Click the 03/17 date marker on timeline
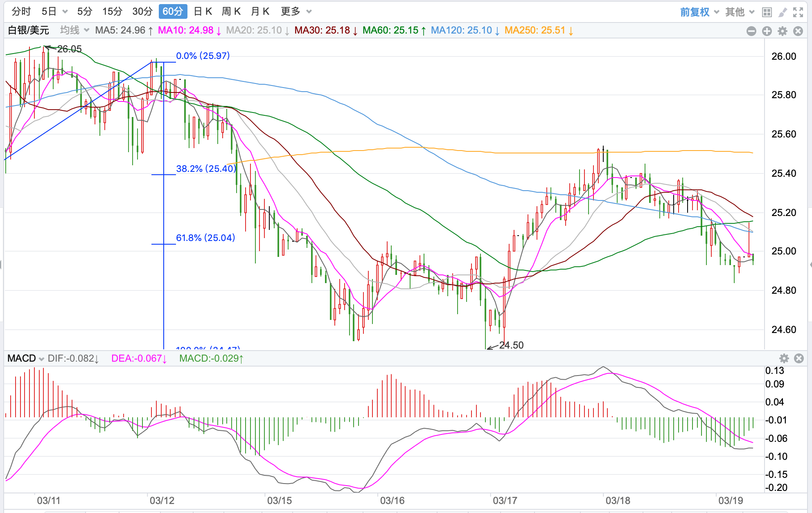Image resolution: width=812 pixels, height=513 pixels. pos(505,500)
